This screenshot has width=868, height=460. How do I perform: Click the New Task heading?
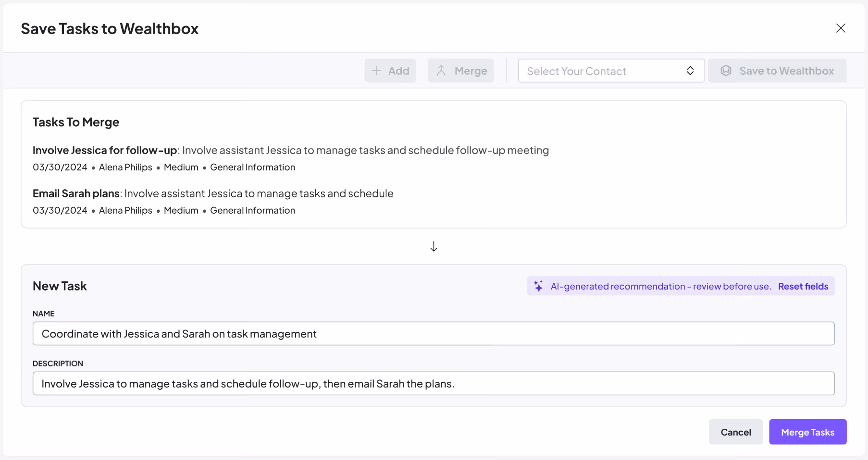60,286
